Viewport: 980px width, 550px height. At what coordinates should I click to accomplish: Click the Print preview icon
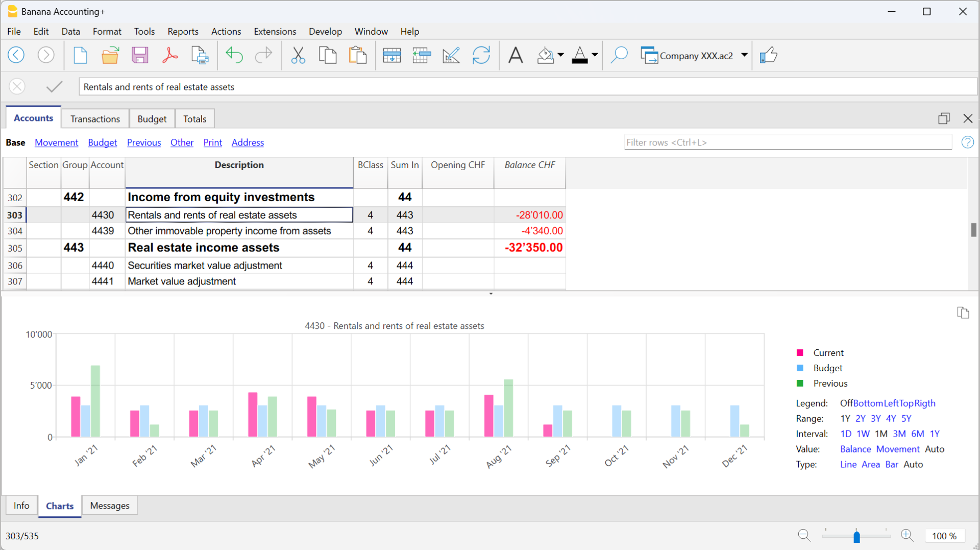tap(200, 55)
